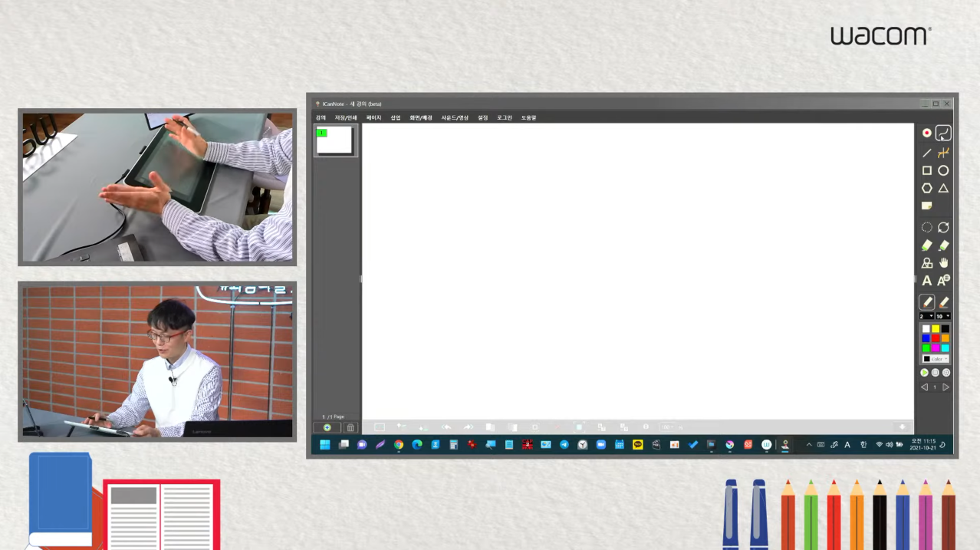Open the 저장/인쇄 menu
Screen dimensions: 980x550
click(346, 117)
